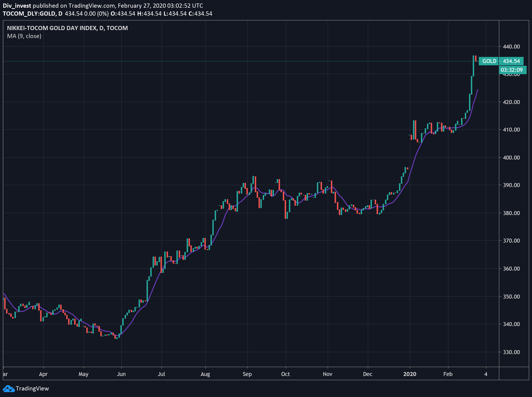Click the H:434.54 high value in header
532x397 pixels.
point(149,14)
